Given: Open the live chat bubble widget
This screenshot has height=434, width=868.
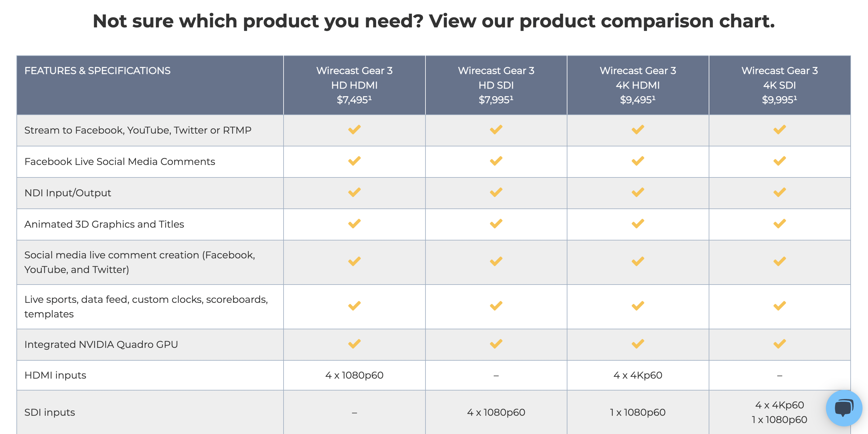Looking at the screenshot, I should [x=844, y=408].
